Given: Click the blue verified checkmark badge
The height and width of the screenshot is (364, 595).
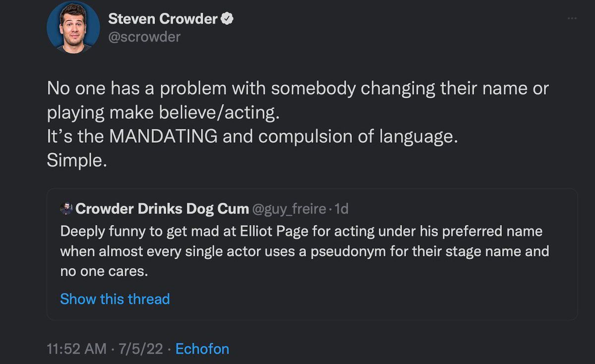Looking at the screenshot, I should (x=227, y=19).
